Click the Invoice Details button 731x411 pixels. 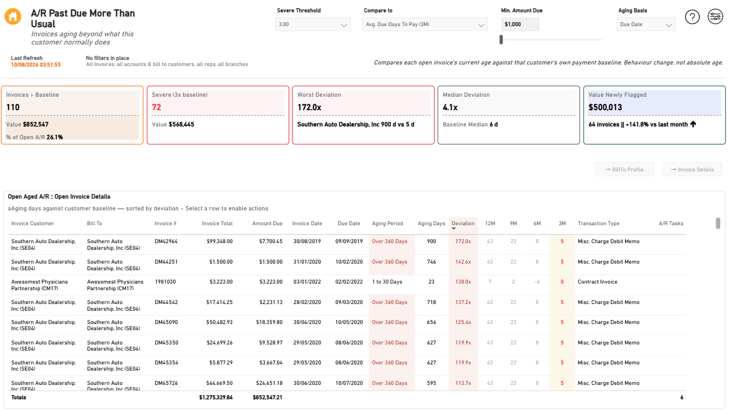coord(692,169)
